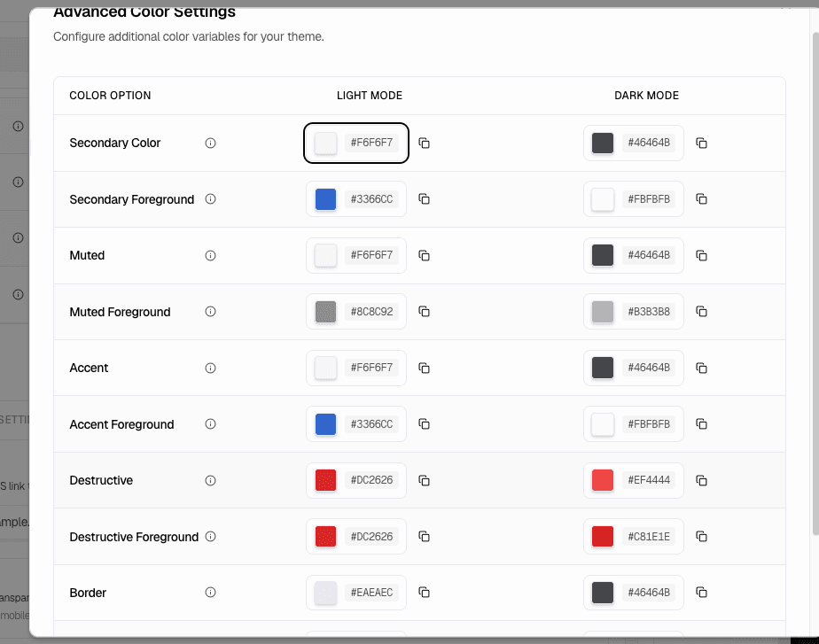819x644 pixels.
Task: Open the Destructive dark mode color swatch
Action: (603, 480)
